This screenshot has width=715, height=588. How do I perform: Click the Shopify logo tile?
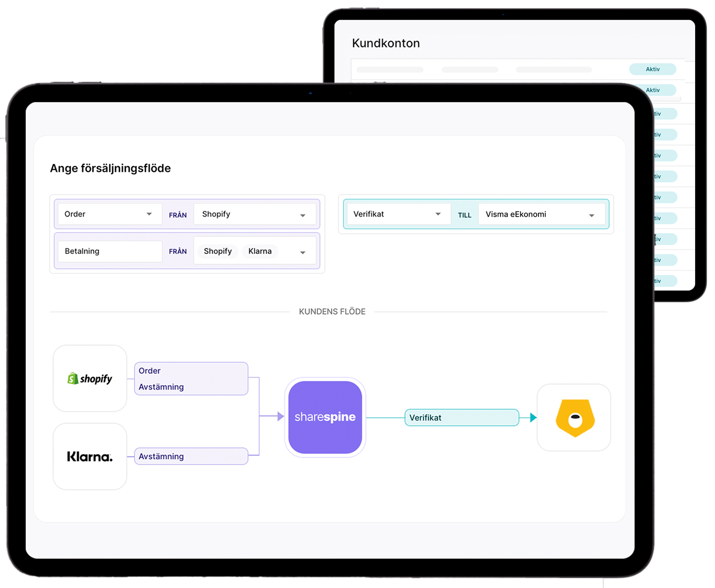click(x=90, y=379)
